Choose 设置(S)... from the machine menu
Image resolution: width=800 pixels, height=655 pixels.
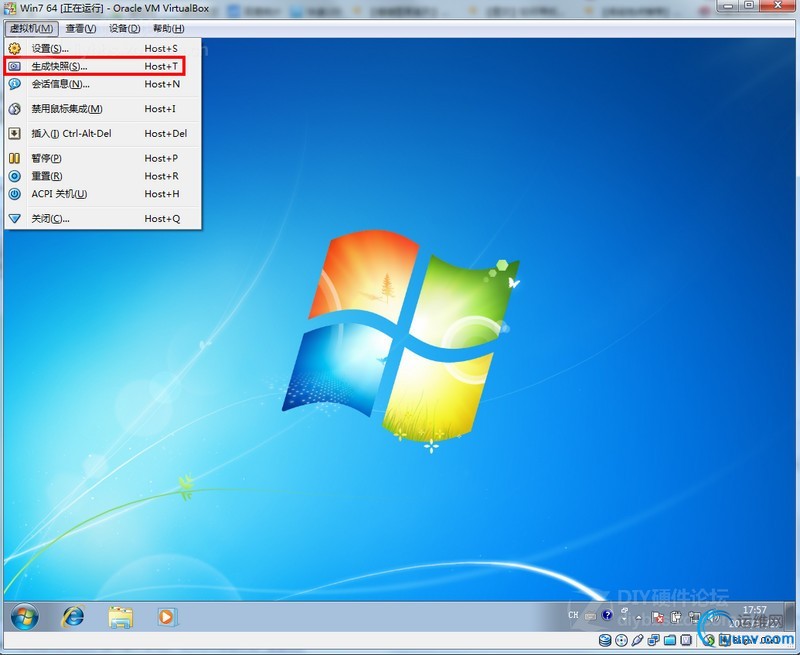coord(103,48)
